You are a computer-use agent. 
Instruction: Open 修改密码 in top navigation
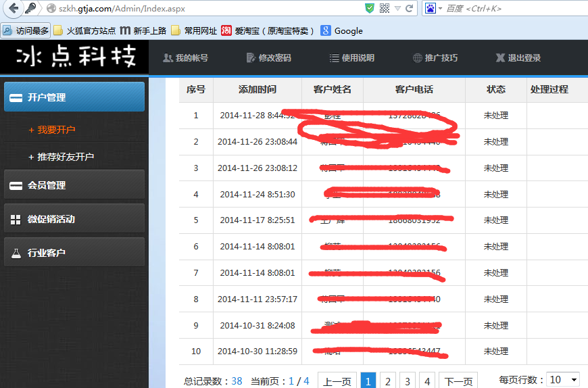268,57
